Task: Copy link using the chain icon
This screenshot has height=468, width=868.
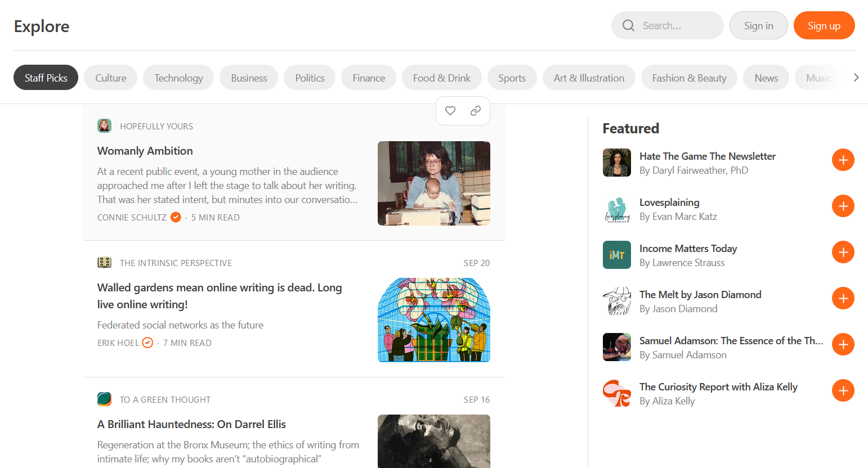Action: [x=476, y=111]
